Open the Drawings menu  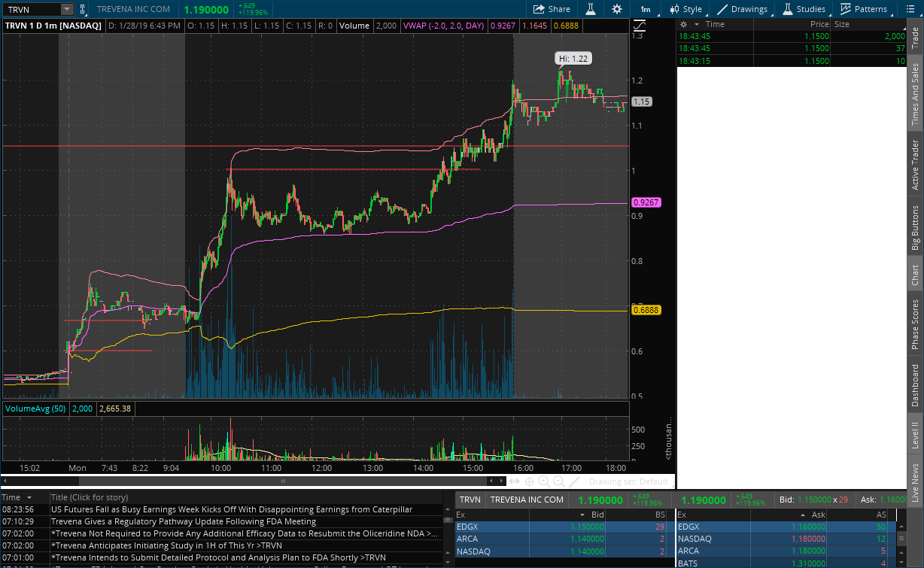[x=743, y=9]
